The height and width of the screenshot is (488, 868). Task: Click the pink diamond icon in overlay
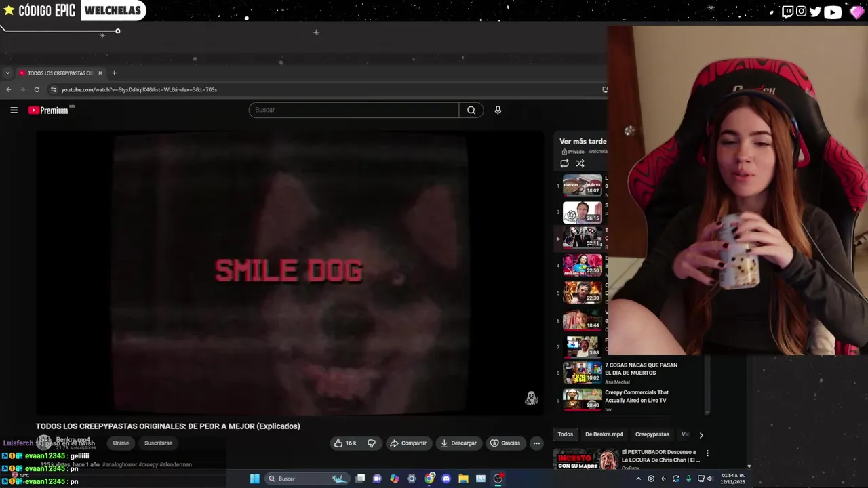pyautogui.click(x=856, y=12)
